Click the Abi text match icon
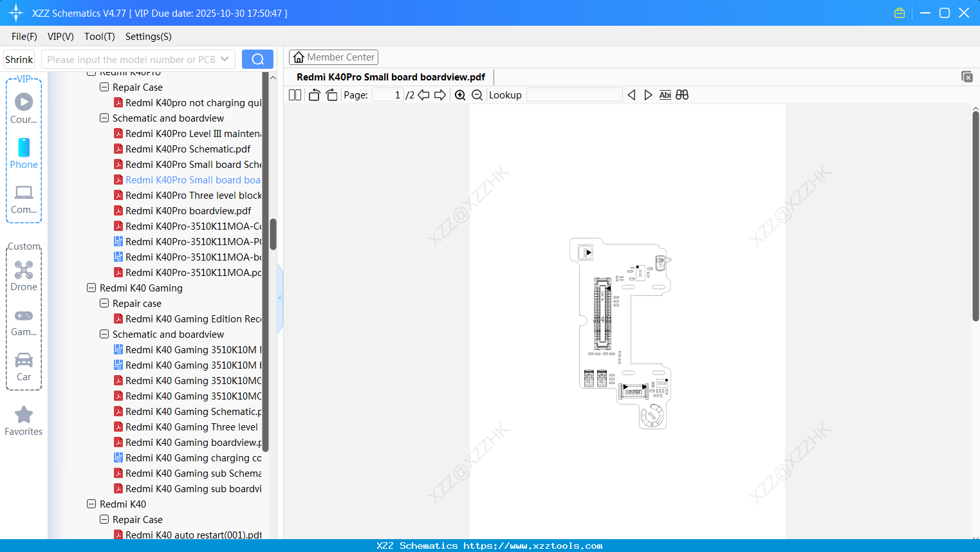Image resolution: width=980 pixels, height=552 pixels. [x=665, y=95]
